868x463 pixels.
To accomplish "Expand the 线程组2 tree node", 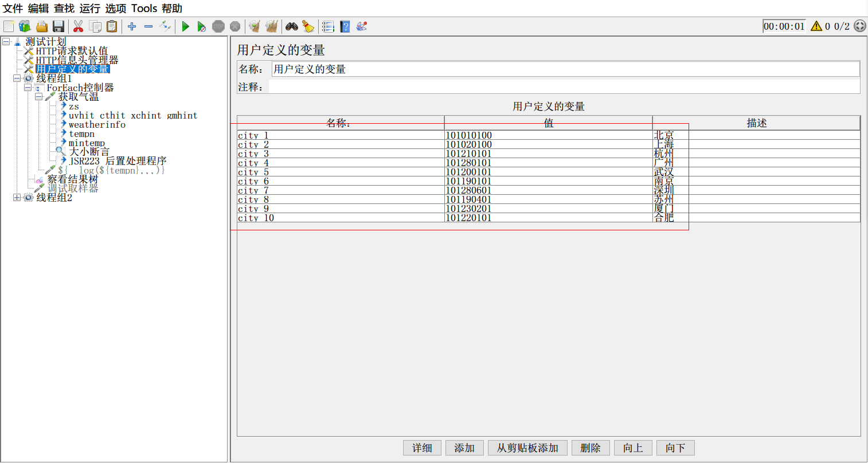I will pyautogui.click(x=17, y=198).
